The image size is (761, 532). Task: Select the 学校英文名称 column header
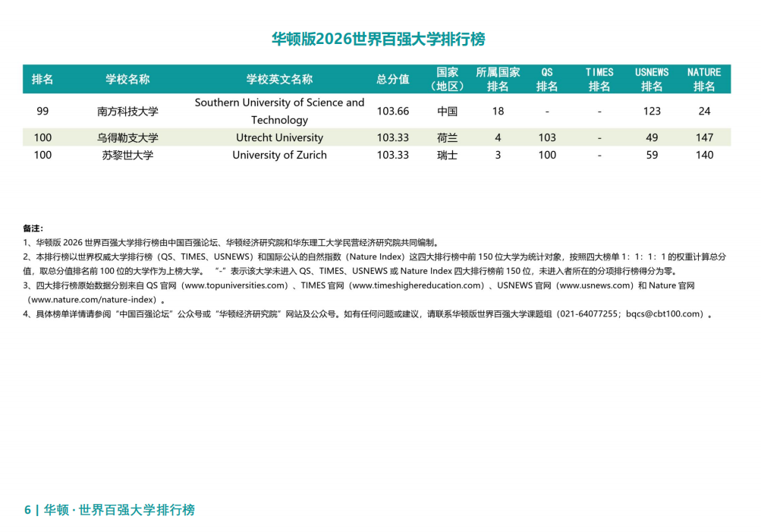click(279, 79)
